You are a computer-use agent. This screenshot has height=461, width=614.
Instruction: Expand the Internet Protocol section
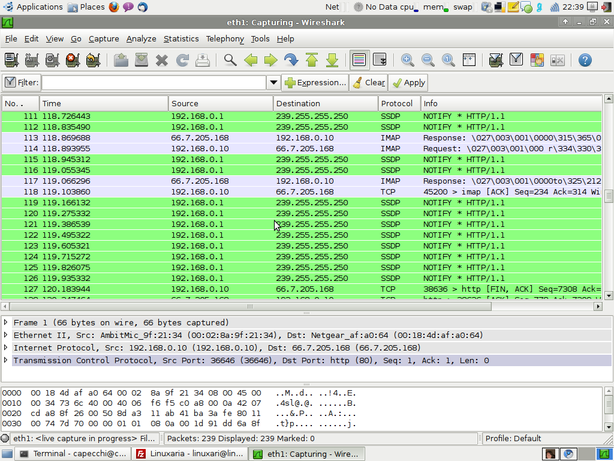click(x=5, y=347)
